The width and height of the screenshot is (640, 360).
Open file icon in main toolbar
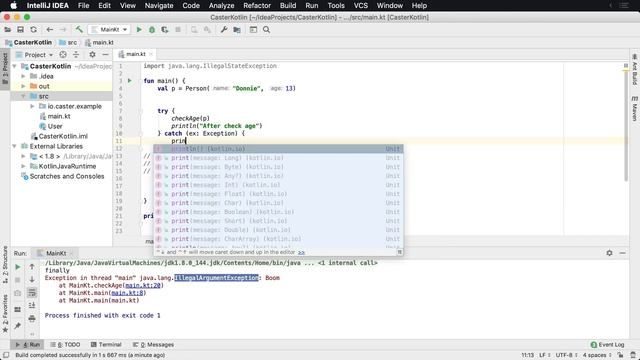pos(7,30)
